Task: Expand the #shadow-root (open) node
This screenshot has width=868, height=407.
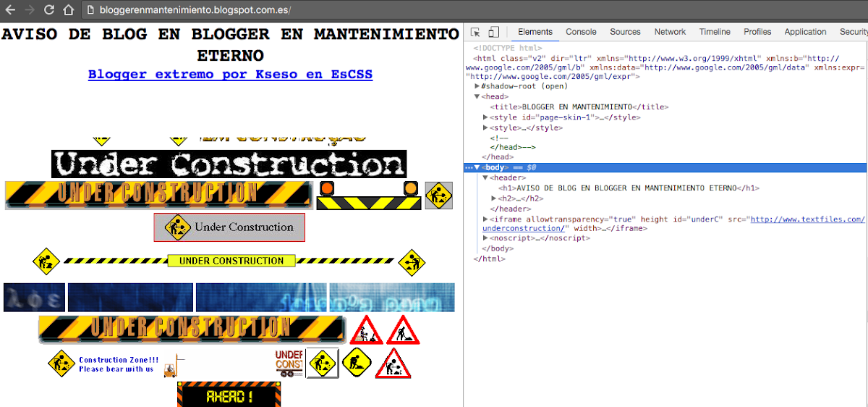Action: (477, 86)
